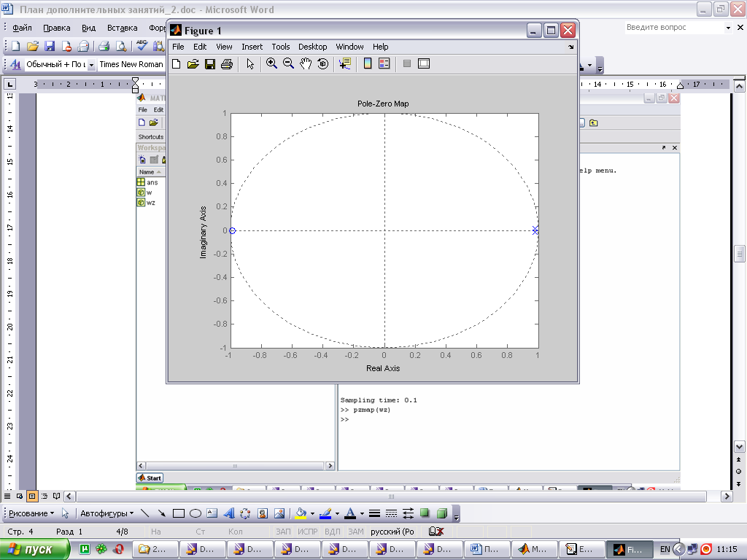Open View menu in Figure 1

pos(224,47)
